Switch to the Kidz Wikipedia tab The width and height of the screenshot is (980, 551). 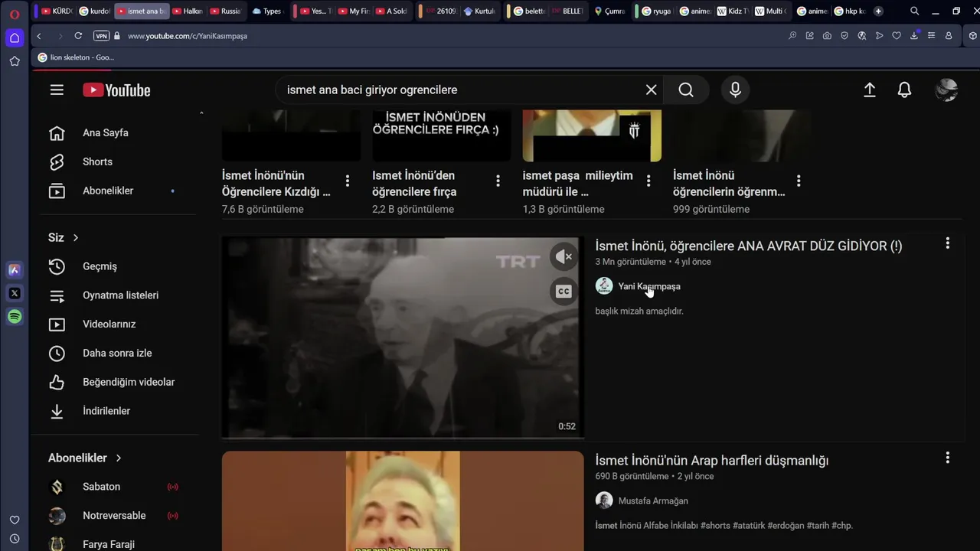point(732,11)
